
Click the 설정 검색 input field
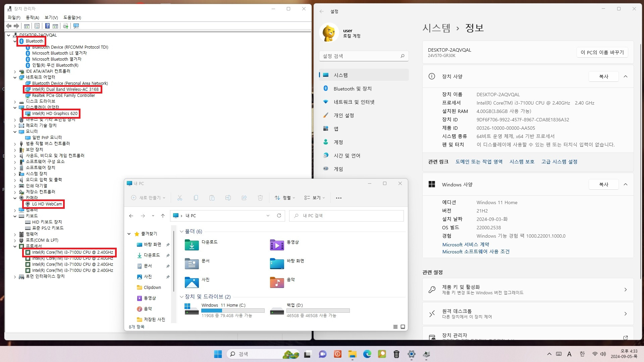point(364,56)
